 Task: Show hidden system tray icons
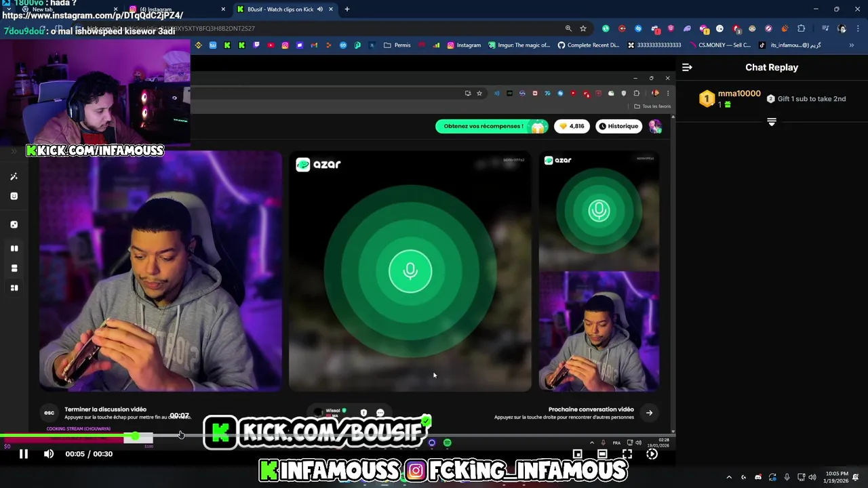[x=729, y=477]
